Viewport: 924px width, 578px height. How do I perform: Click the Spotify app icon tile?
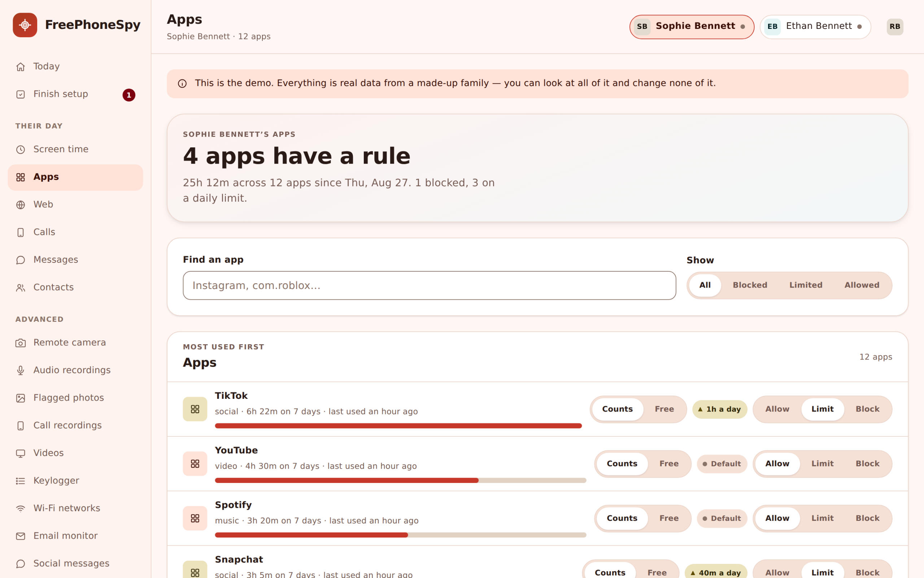click(195, 518)
